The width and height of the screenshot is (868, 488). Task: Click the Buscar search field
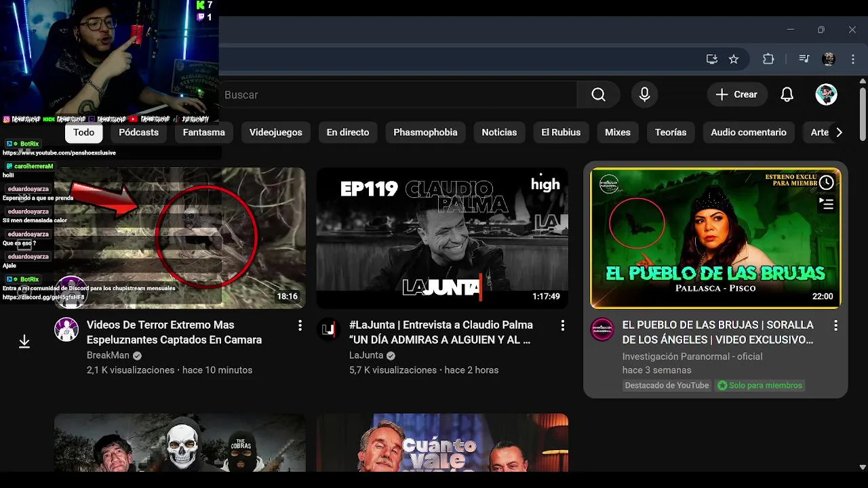point(398,95)
